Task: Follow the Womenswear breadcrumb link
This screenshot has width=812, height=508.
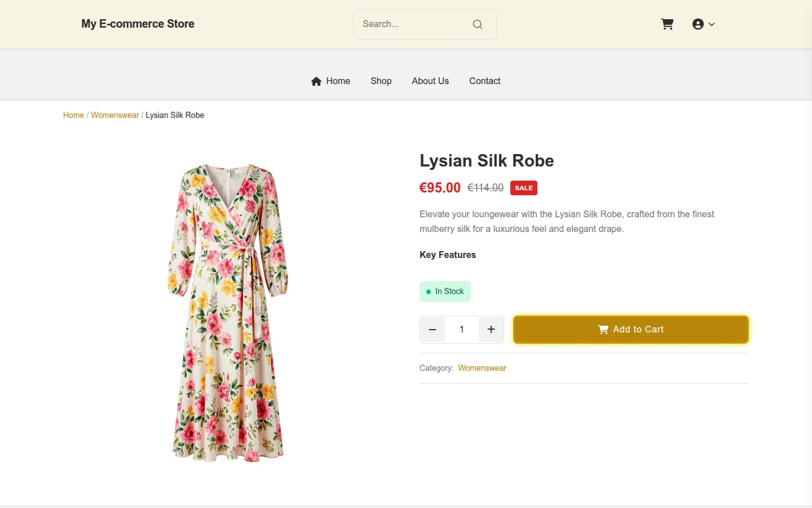Action: 115,115
